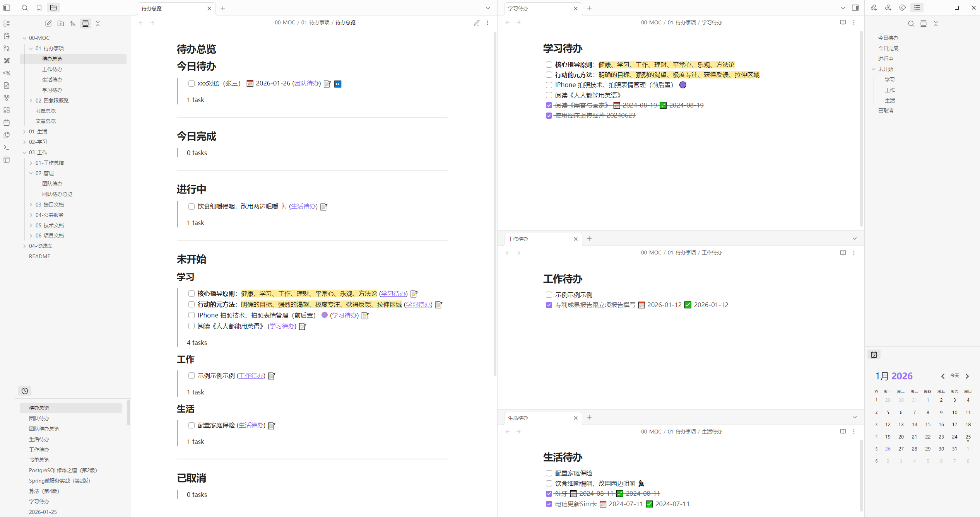The width and height of the screenshot is (980, 517).
Task: Check the xxx对接（张三）task checkbox
Action: 191,84
